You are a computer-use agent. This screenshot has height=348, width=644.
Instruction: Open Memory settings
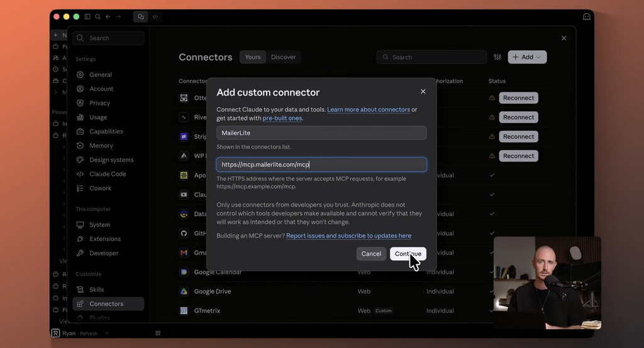click(x=108, y=146)
